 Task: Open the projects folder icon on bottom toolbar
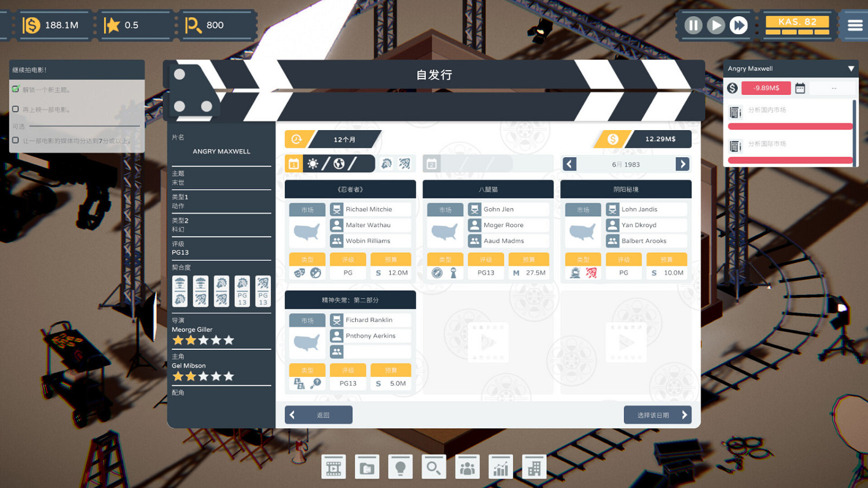click(366, 467)
